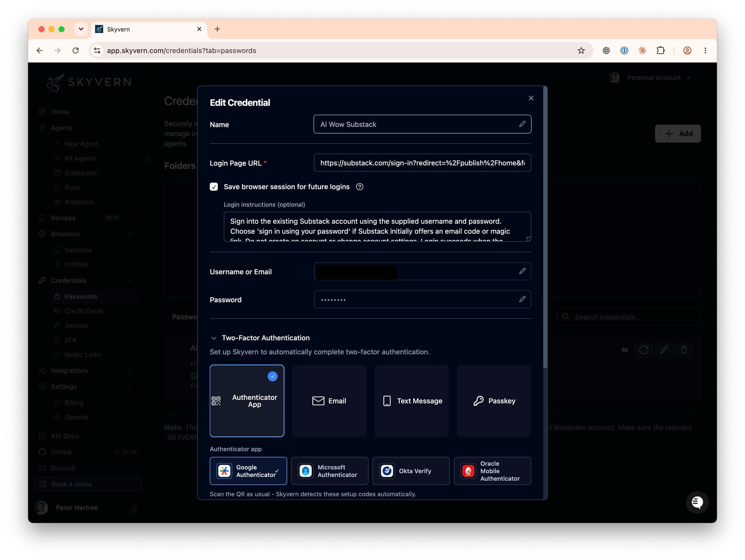Close the Edit Credential dialog
The height and width of the screenshot is (560, 745).
pos(531,98)
